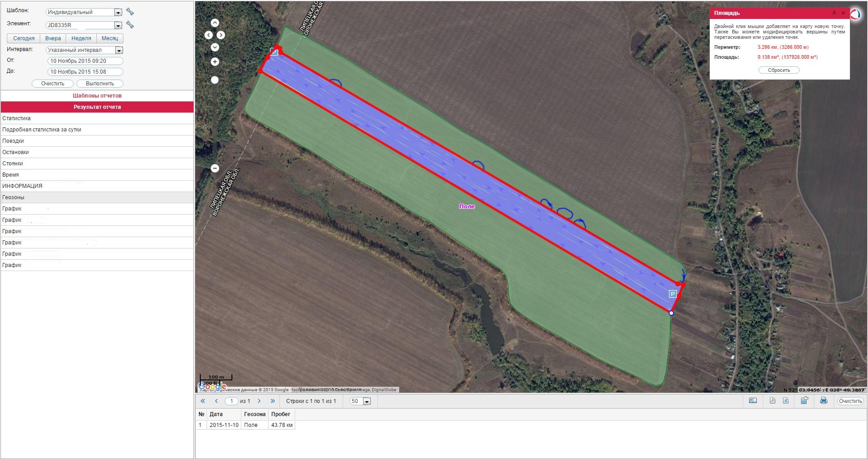
Task: Open the Шаблон dropdown
Action: point(118,13)
